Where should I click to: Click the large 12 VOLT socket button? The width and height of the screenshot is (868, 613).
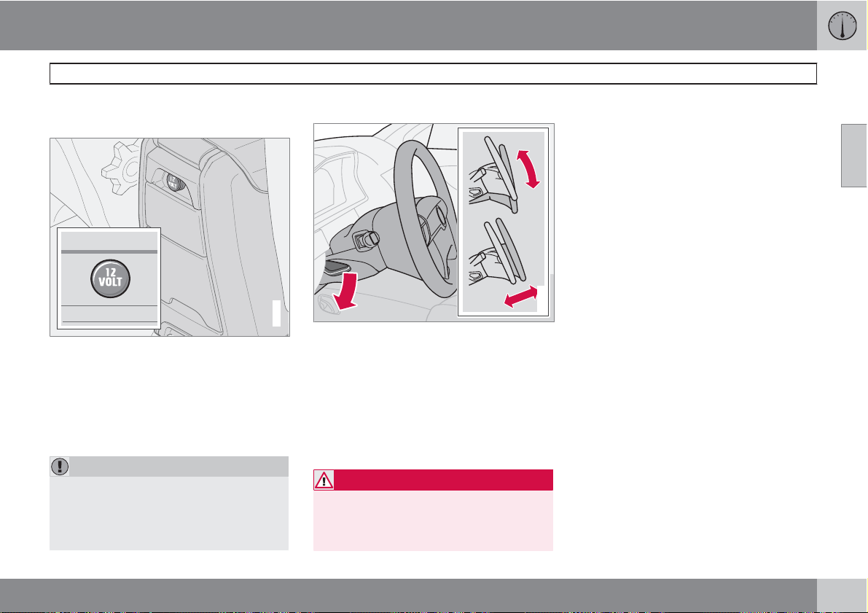[x=111, y=278]
